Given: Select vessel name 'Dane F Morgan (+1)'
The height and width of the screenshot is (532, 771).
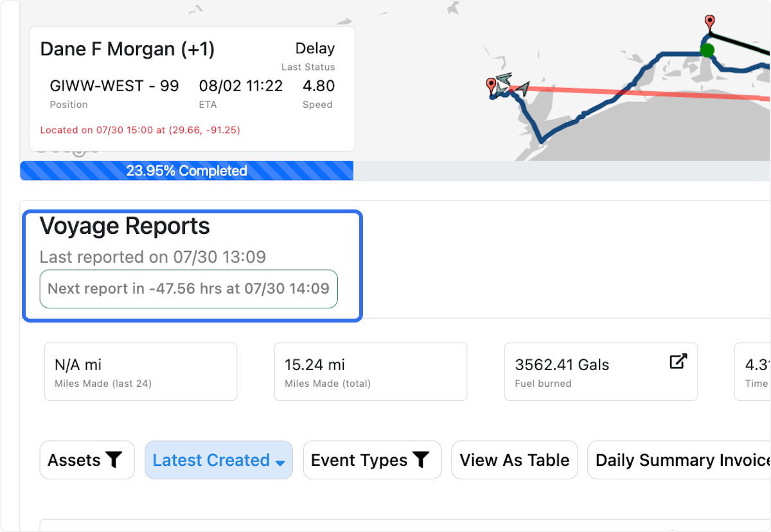Looking at the screenshot, I should (x=127, y=49).
